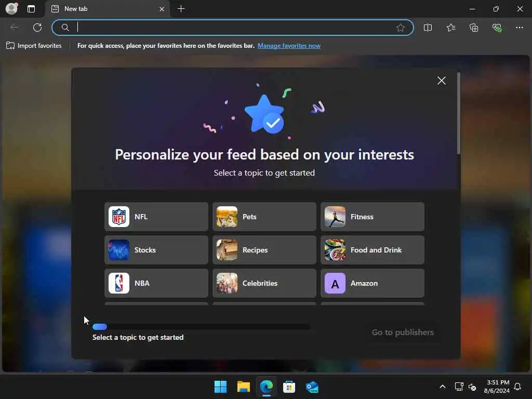Select the NFL topic
This screenshot has width=532, height=399.
click(156, 217)
